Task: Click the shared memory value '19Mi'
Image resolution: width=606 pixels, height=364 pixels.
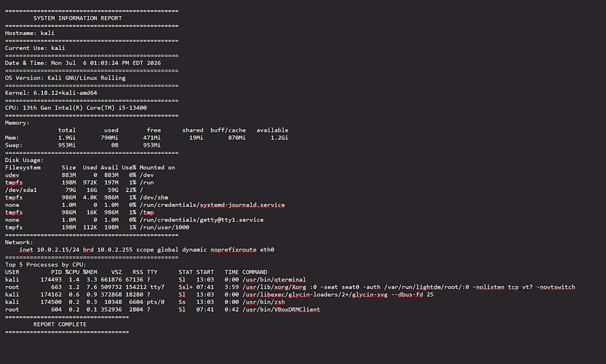Action: click(x=196, y=138)
